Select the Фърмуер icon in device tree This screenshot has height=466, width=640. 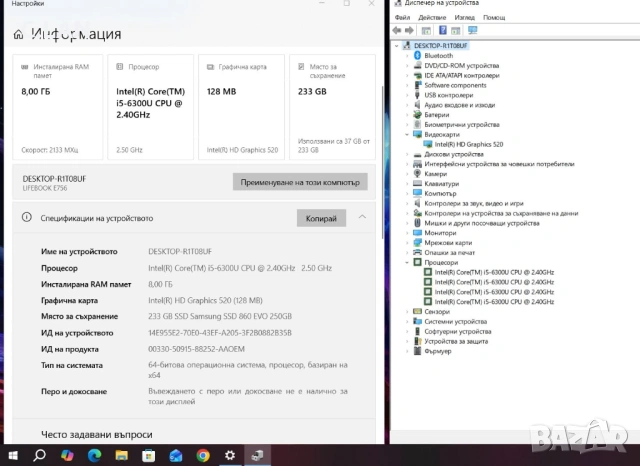(418, 351)
